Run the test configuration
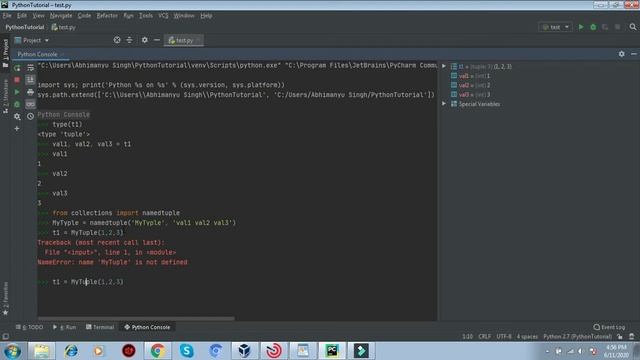640x360 pixels. pyautogui.click(x=581, y=27)
